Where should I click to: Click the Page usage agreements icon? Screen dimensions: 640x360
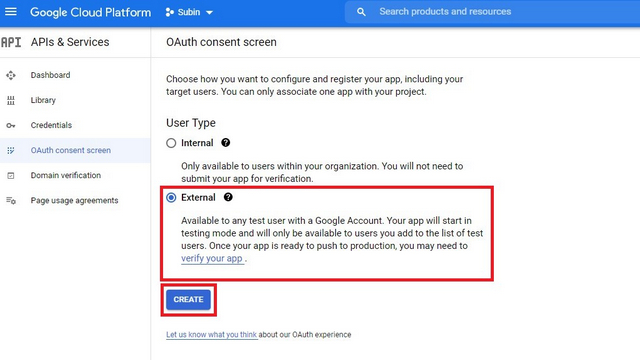coord(11,200)
